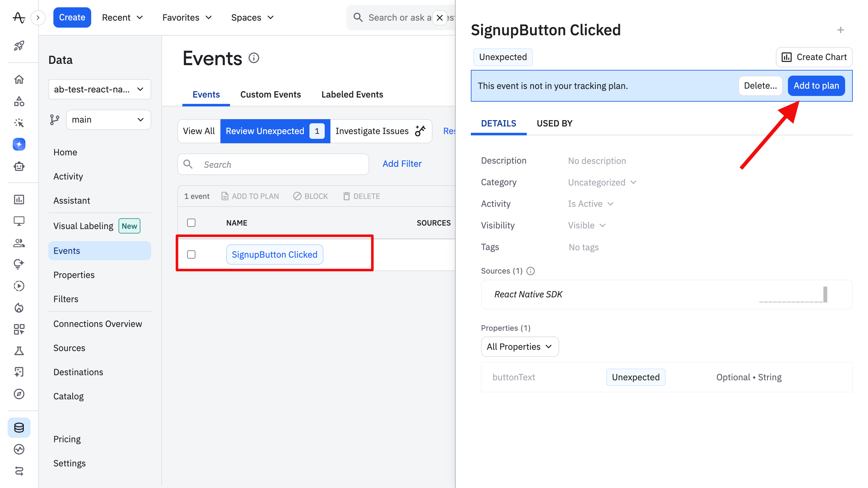Open the rocket icon in sidebar
This screenshot has width=868, height=488.
click(19, 45)
